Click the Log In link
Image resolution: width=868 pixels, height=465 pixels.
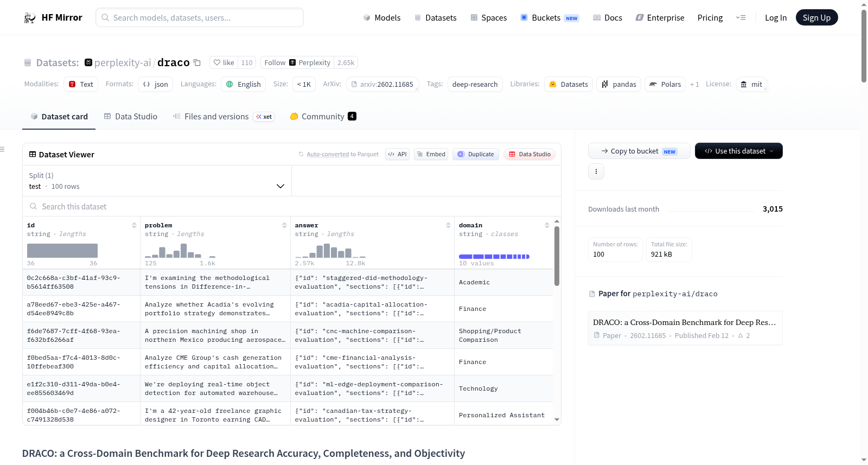776,18
